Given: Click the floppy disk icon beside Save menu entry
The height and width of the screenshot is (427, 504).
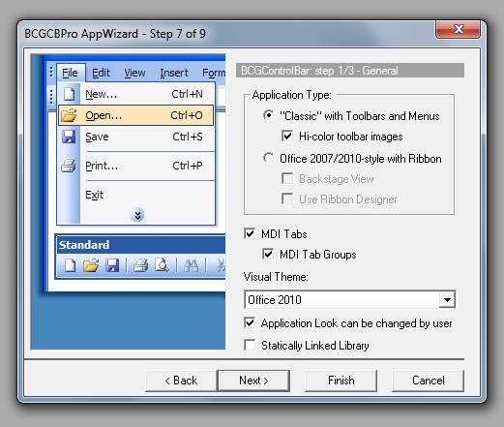Looking at the screenshot, I should click(69, 137).
